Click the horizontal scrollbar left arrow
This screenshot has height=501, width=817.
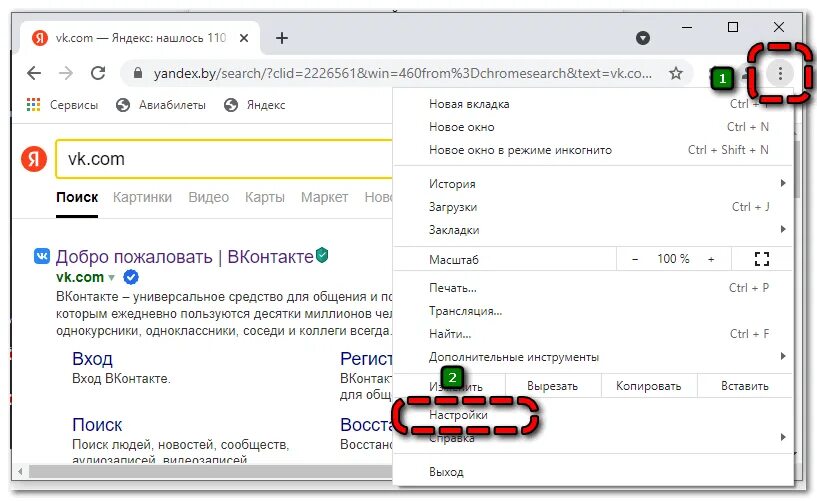tap(20, 472)
